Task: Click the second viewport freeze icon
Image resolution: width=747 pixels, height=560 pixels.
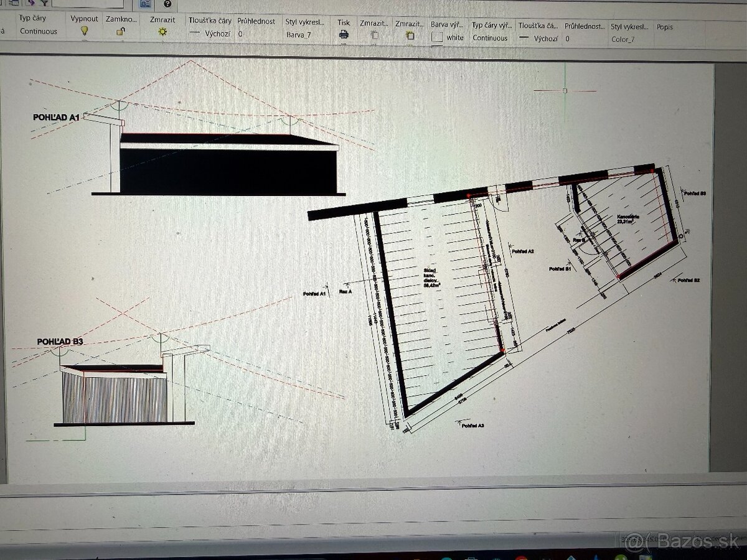Action: coord(410,35)
